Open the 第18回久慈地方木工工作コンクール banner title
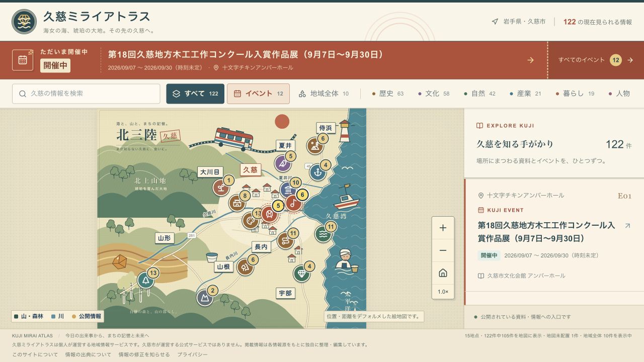 coord(246,54)
